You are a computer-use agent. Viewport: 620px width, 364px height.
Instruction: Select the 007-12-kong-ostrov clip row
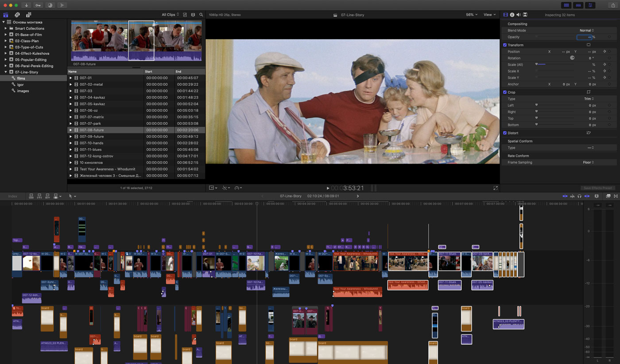click(136, 156)
